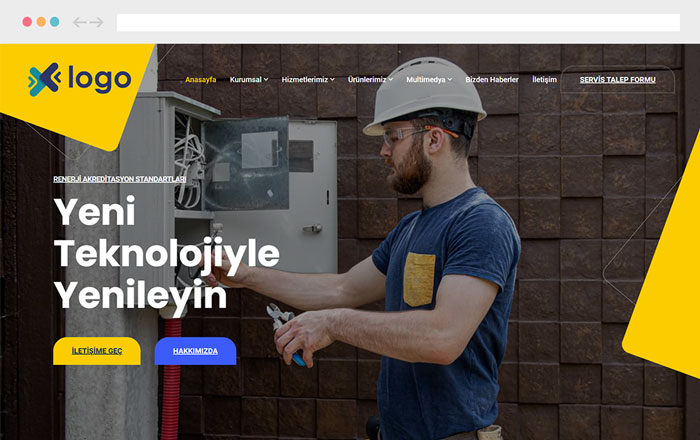
Task: Expand the Ürünlerimiz dropdown chevron
Action: click(x=391, y=79)
